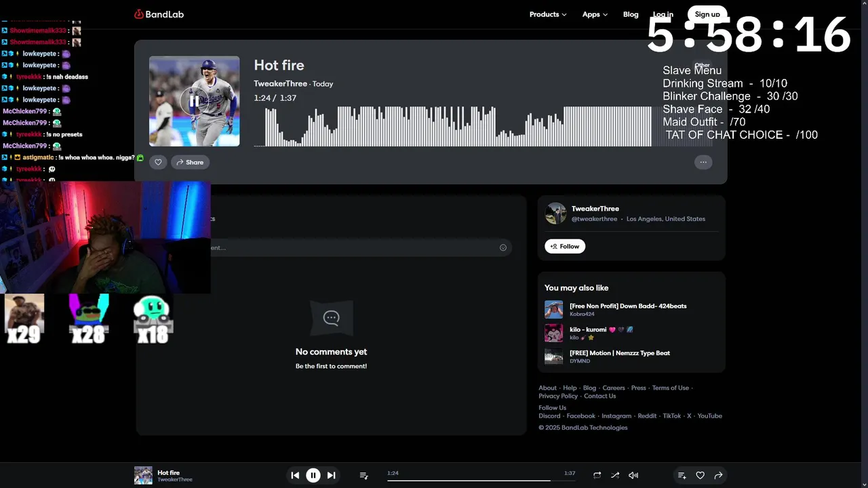Image resolution: width=868 pixels, height=488 pixels.
Task: Open kilo - kuromi recommended track
Action: [x=601, y=329]
